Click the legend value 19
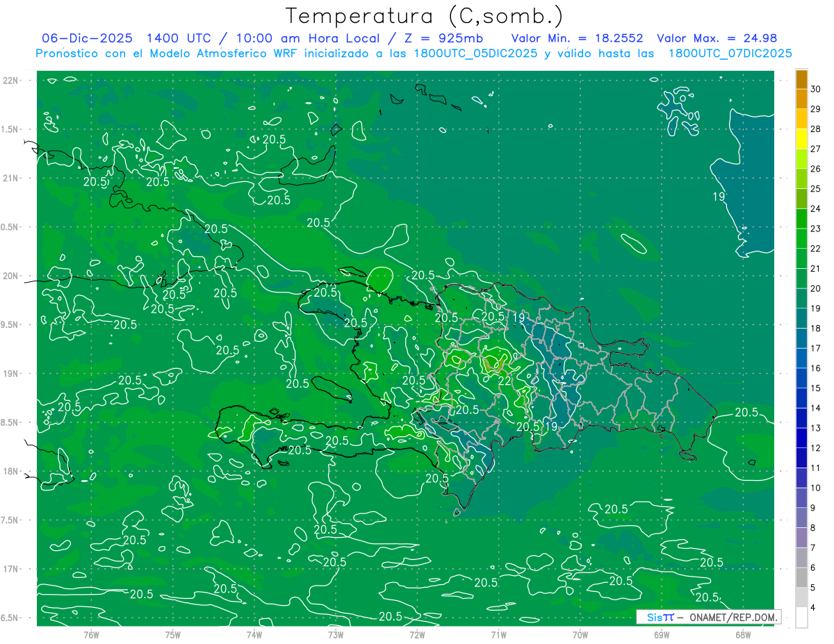The image size is (834, 644). point(816,308)
